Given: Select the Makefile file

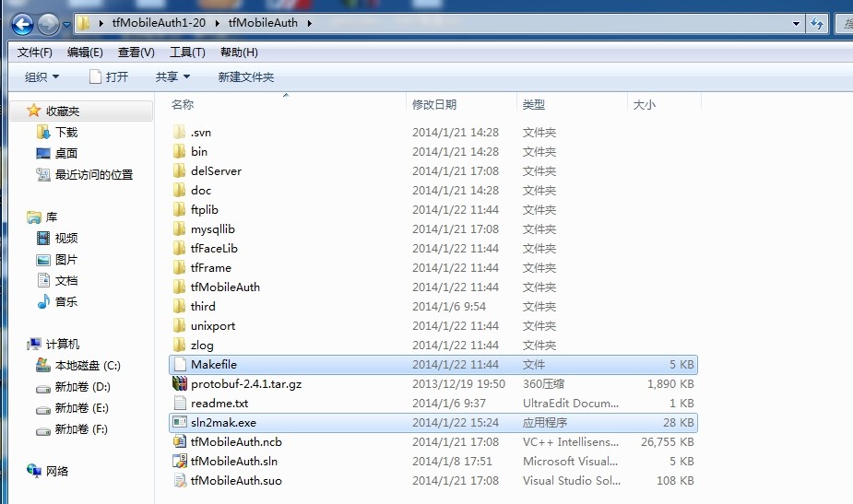Looking at the screenshot, I should tap(433, 364).
